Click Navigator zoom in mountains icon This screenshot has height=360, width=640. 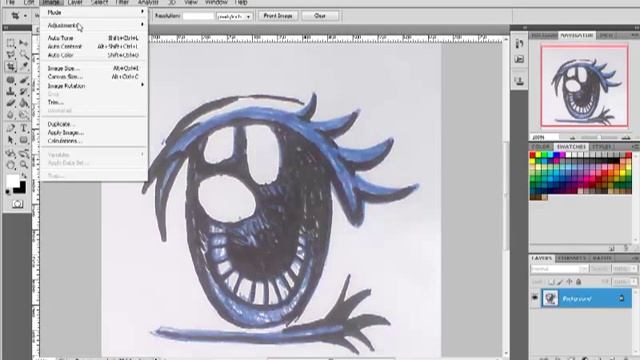(x=626, y=138)
